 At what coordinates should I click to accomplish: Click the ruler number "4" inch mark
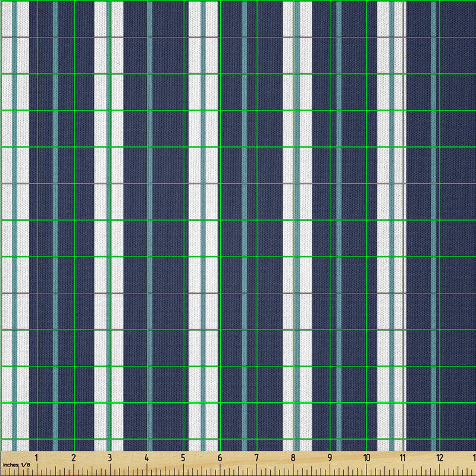point(146,458)
